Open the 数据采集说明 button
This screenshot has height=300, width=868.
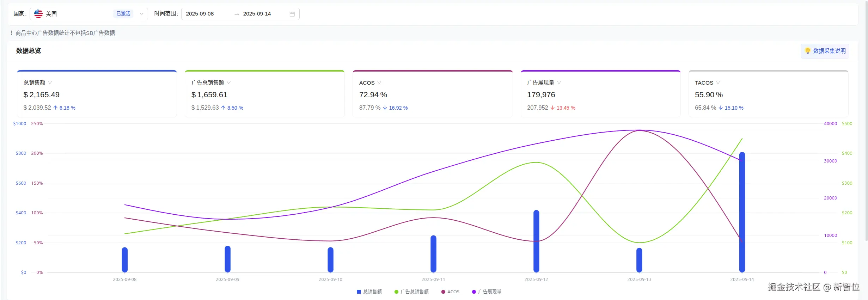[x=825, y=51]
